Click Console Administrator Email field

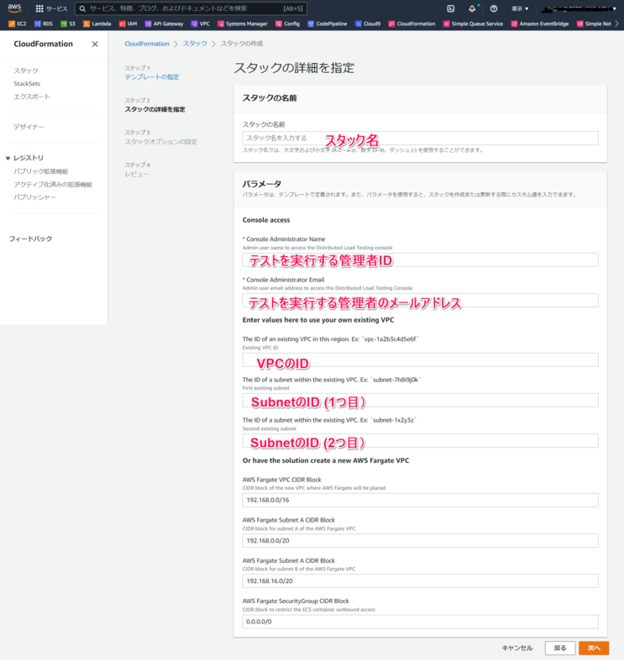[420, 301]
